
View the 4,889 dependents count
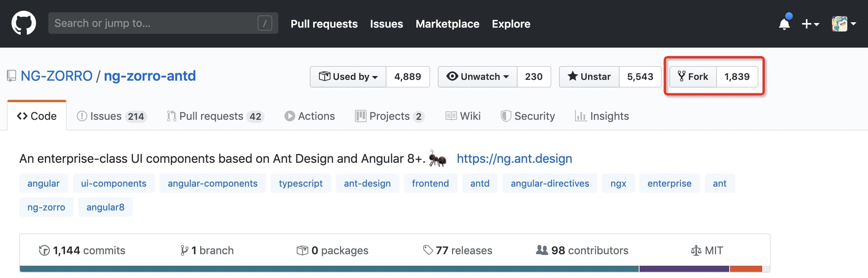(x=408, y=77)
